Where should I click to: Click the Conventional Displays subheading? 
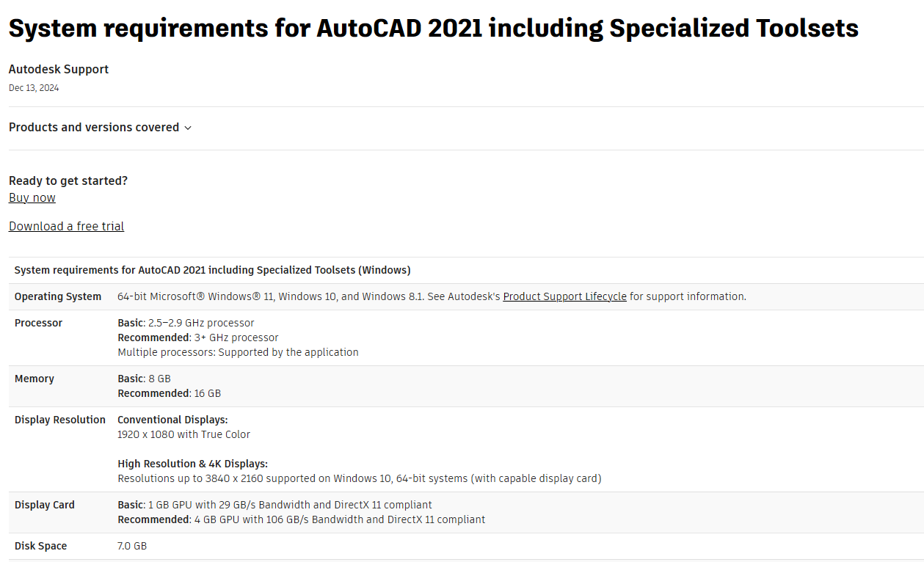click(172, 420)
